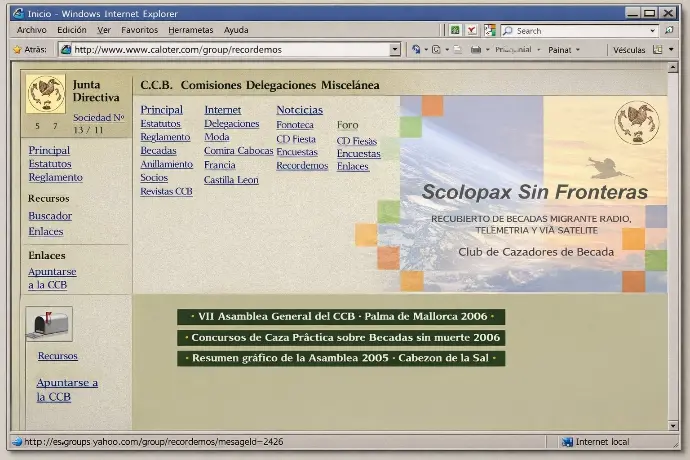Open Revistas CCB link

click(x=166, y=191)
